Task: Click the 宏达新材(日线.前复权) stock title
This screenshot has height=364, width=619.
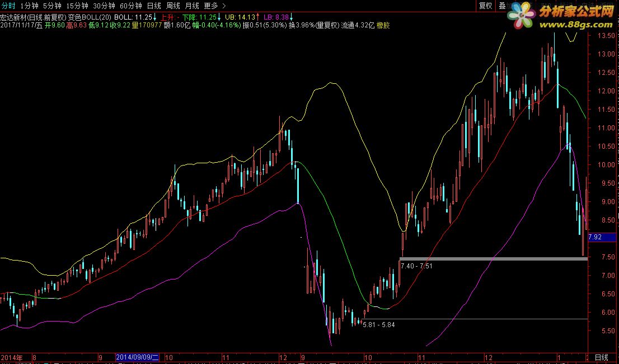Action: tap(34, 17)
